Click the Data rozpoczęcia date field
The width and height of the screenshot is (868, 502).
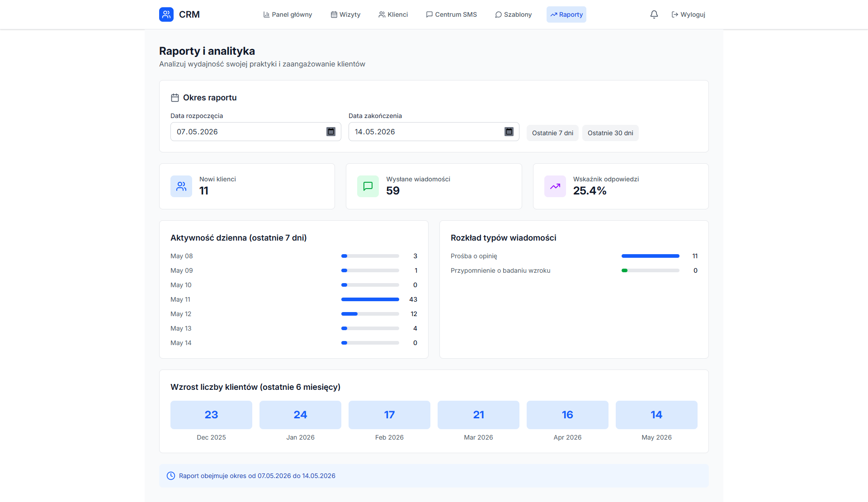pos(256,132)
